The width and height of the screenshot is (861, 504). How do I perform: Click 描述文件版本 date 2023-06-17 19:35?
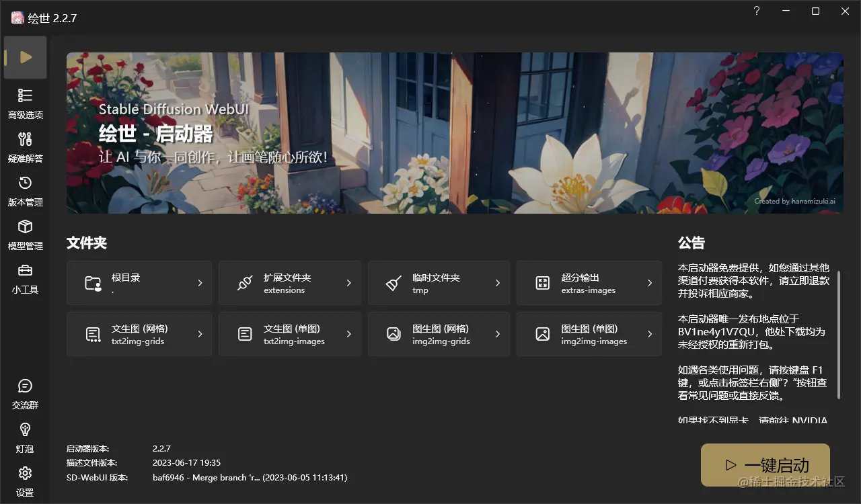coord(186,463)
